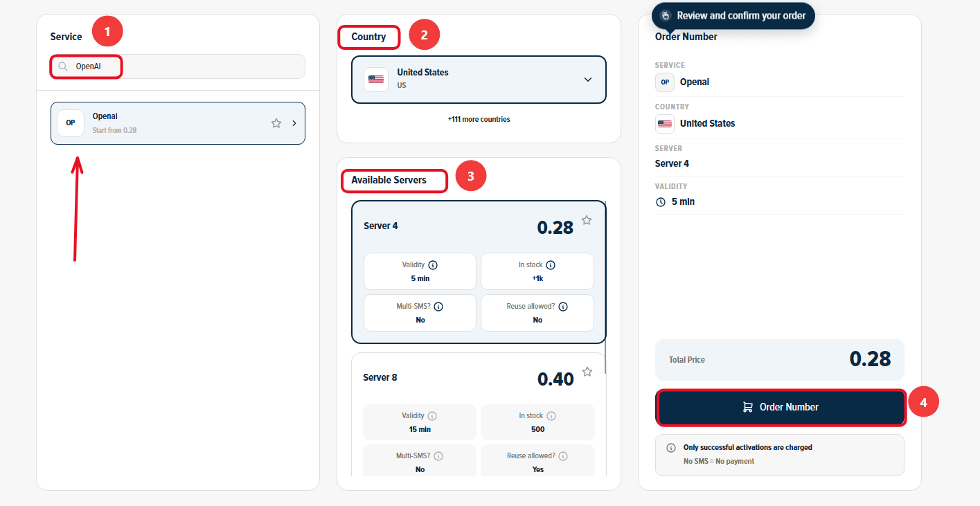
Task: Focus the Service search field containing OpenAI
Action: pyautogui.click(x=178, y=66)
